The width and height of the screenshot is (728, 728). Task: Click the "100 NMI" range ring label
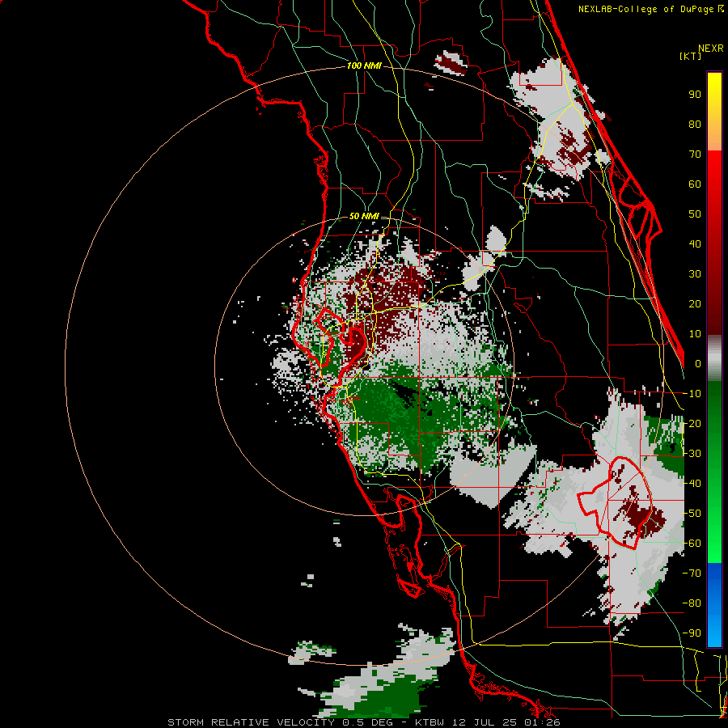point(364,66)
